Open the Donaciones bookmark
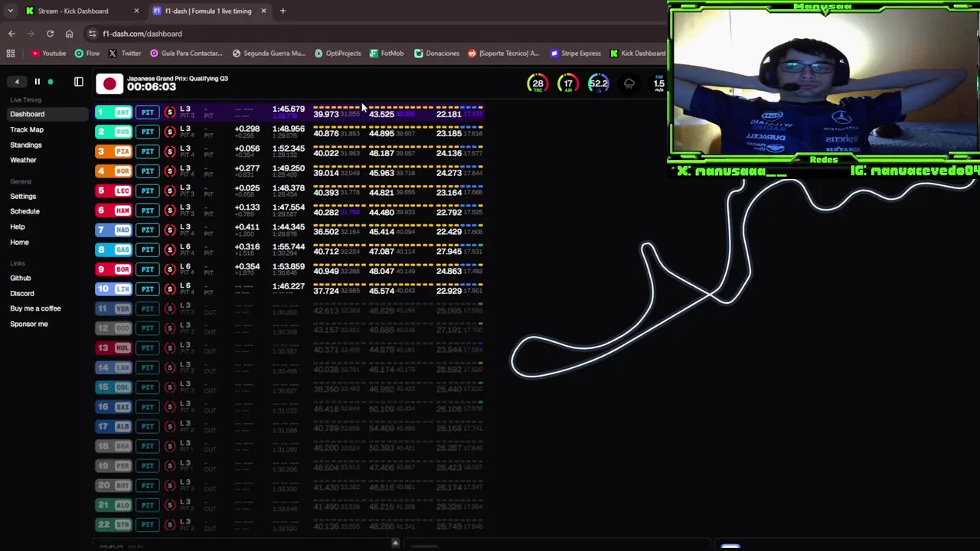This screenshot has width=980, height=551. point(436,54)
